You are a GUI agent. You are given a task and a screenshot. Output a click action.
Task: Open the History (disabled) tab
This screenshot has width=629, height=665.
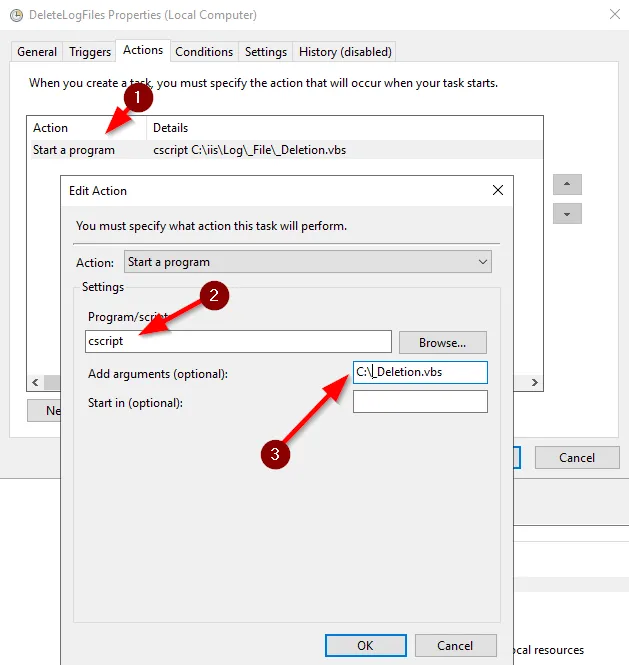coord(345,52)
